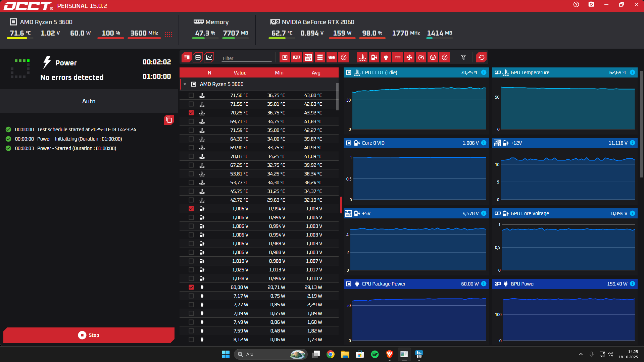
Task: Click the GPU Core Voltage graph title
Action: [530, 213]
